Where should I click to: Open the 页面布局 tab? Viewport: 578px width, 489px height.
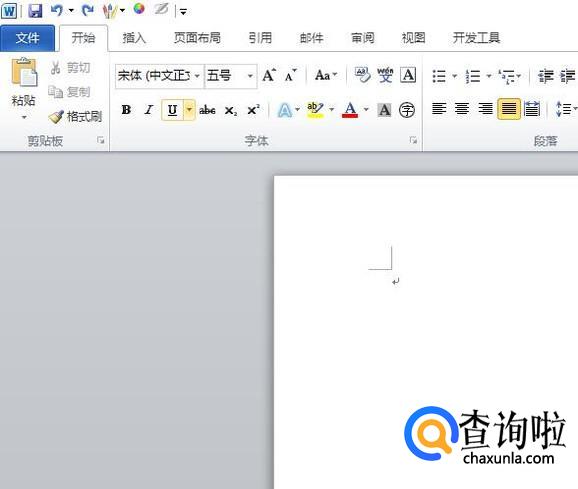197,38
